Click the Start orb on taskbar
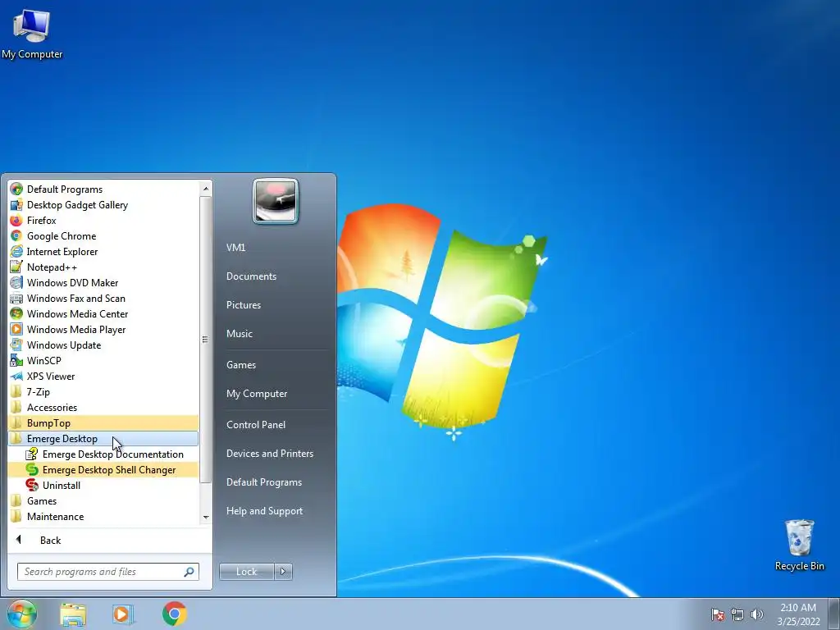The image size is (840, 630). (22, 614)
